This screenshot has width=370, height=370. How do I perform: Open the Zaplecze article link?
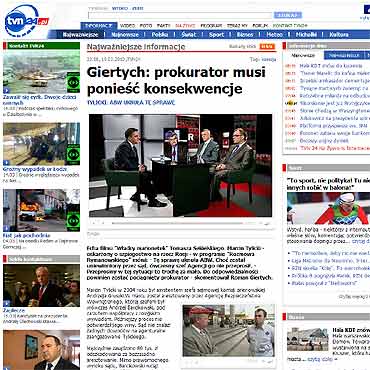point(14,310)
